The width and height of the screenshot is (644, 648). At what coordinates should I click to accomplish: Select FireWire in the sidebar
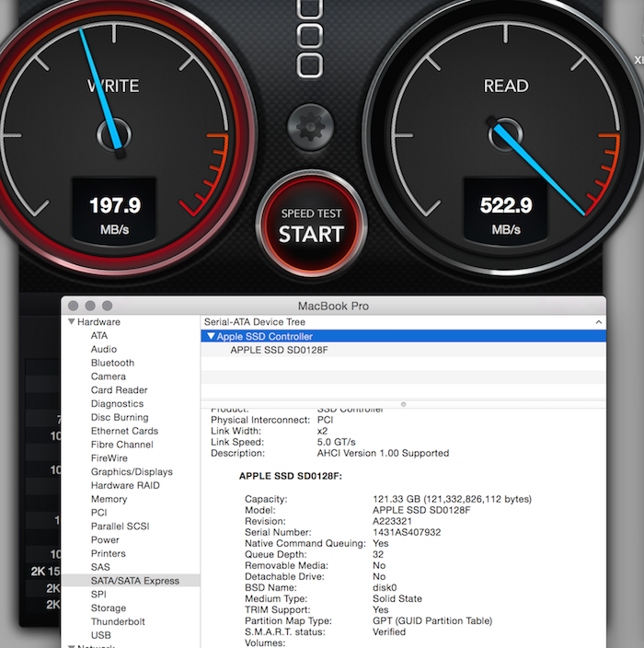tap(109, 458)
